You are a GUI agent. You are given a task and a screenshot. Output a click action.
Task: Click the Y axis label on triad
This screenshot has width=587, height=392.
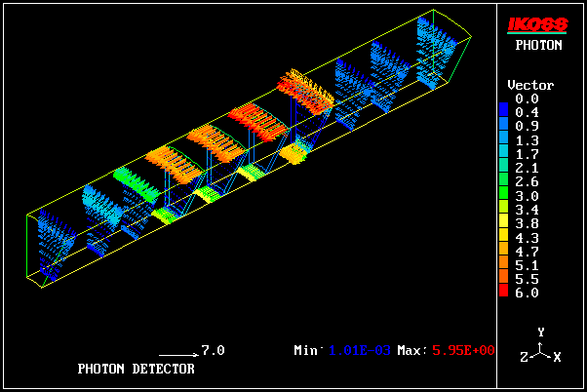540,333
